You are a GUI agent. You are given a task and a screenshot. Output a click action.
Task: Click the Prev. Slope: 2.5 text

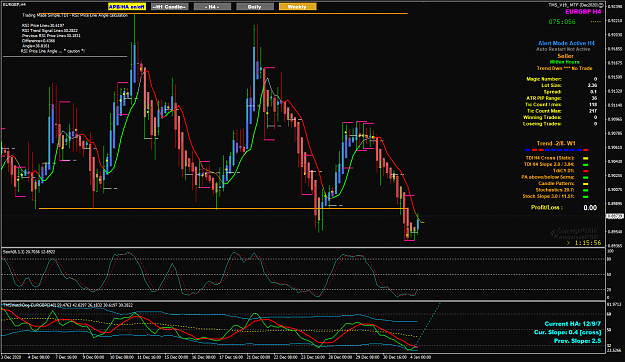click(x=578, y=341)
